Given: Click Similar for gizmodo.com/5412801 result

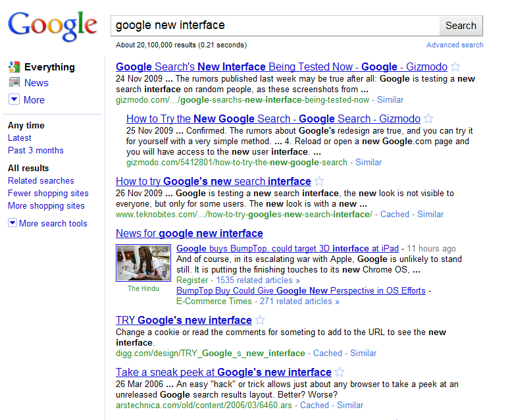Looking at the screenshot, I should (368, 163).
